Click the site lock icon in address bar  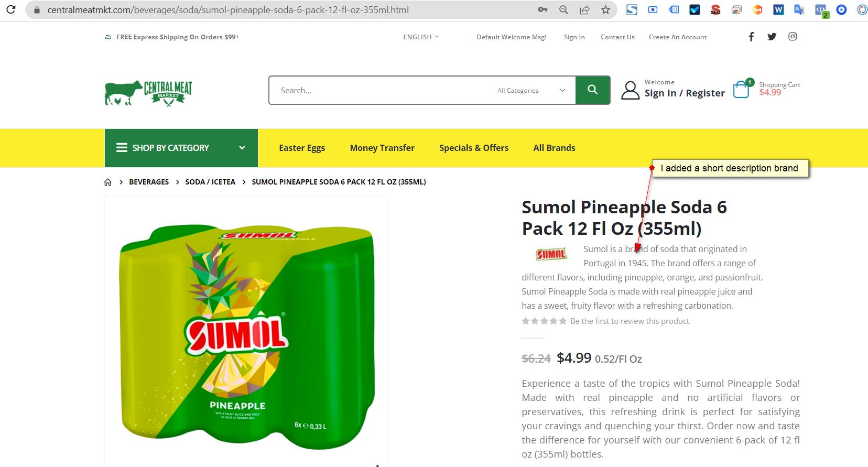[x=36, y=10]
